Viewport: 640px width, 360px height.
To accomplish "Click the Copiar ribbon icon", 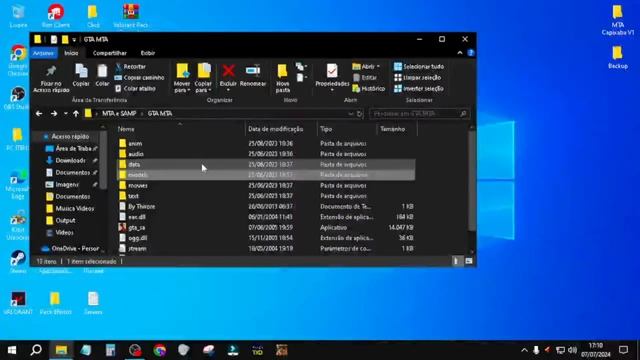I will [81, 71].
